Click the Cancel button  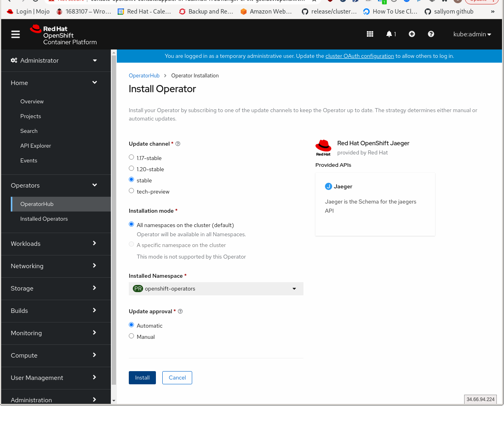tap(177, 378)
